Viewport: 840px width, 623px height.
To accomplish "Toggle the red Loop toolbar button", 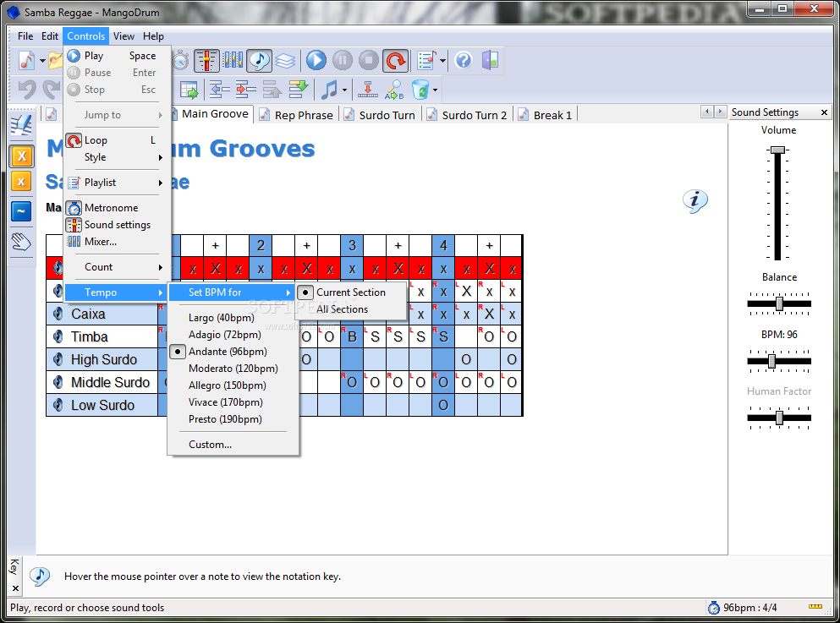I will (x=395, y=61).
